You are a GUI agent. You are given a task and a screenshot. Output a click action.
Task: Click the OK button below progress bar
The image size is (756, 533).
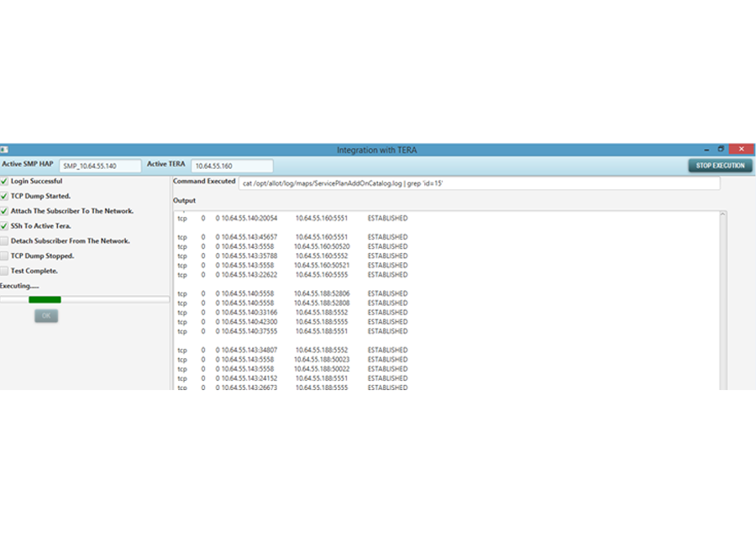[x=46, y=316]
